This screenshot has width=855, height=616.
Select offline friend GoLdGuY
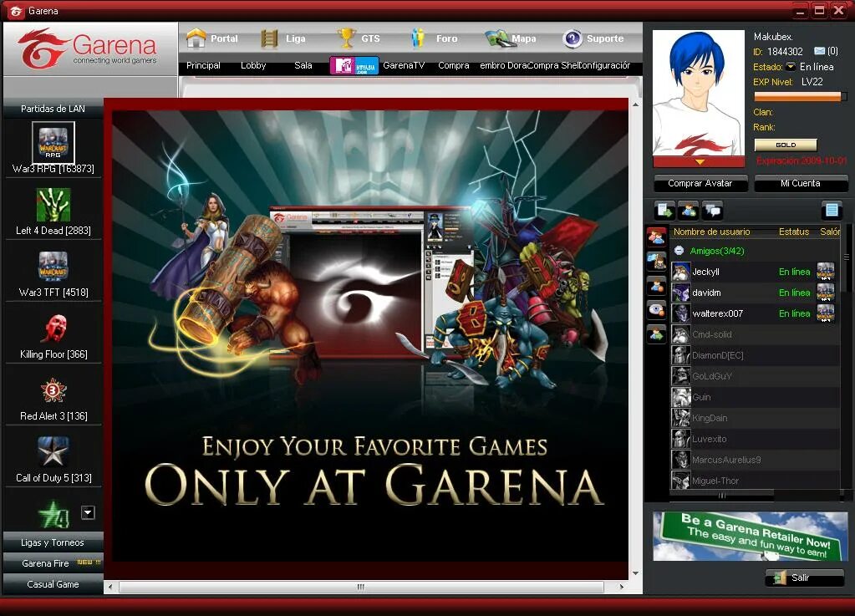(755, 376)
